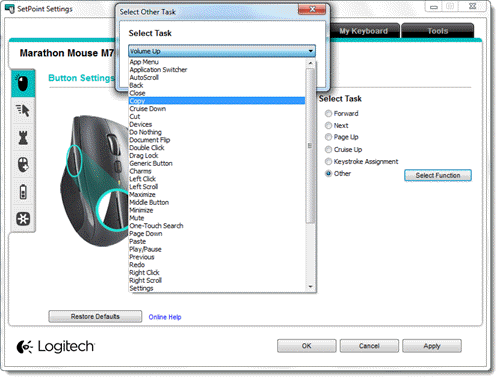Select the Next radio button
Image resolution: width=500 pixels, height=380 pixels.
[x=328, y=125]
